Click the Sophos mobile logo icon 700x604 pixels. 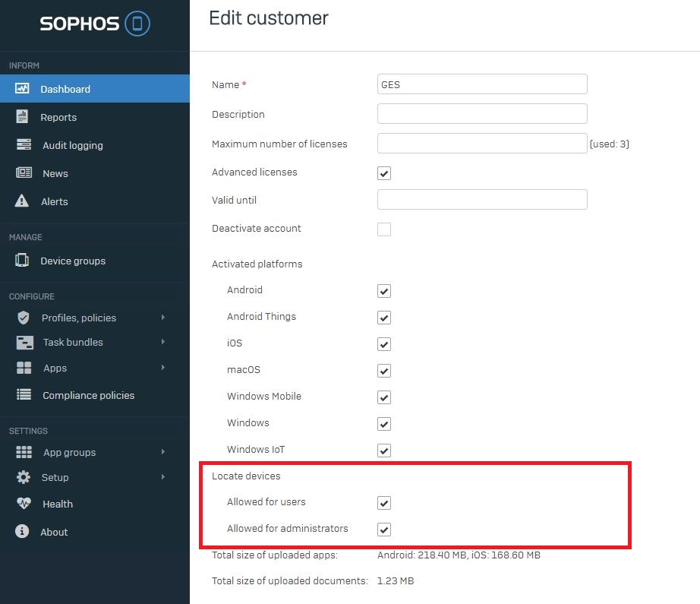pos(137,24)
